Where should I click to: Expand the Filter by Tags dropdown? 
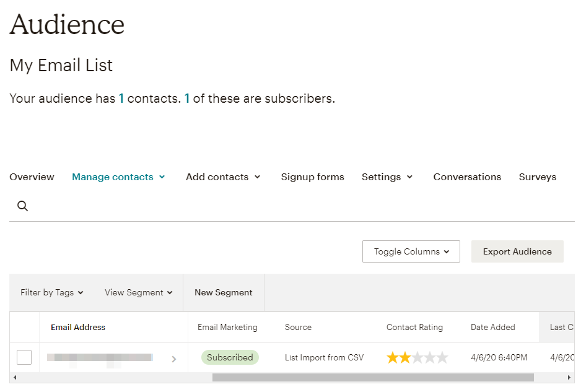(x=51, y=292)
